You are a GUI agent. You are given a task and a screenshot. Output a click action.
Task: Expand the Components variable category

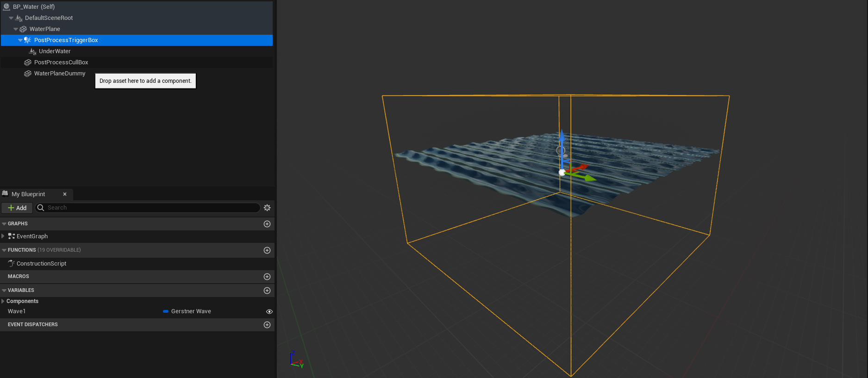[x=3, y=301]
